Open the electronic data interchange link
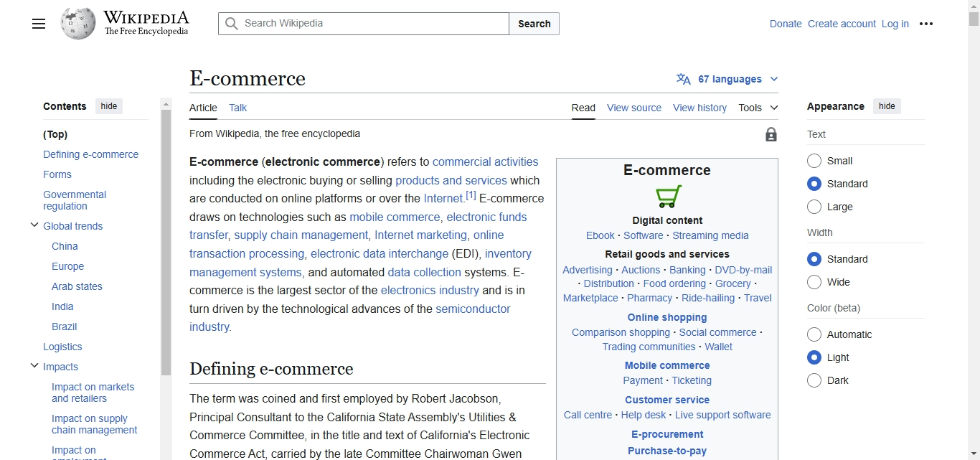This screenshot has width=980, height=460. [380, 253]
